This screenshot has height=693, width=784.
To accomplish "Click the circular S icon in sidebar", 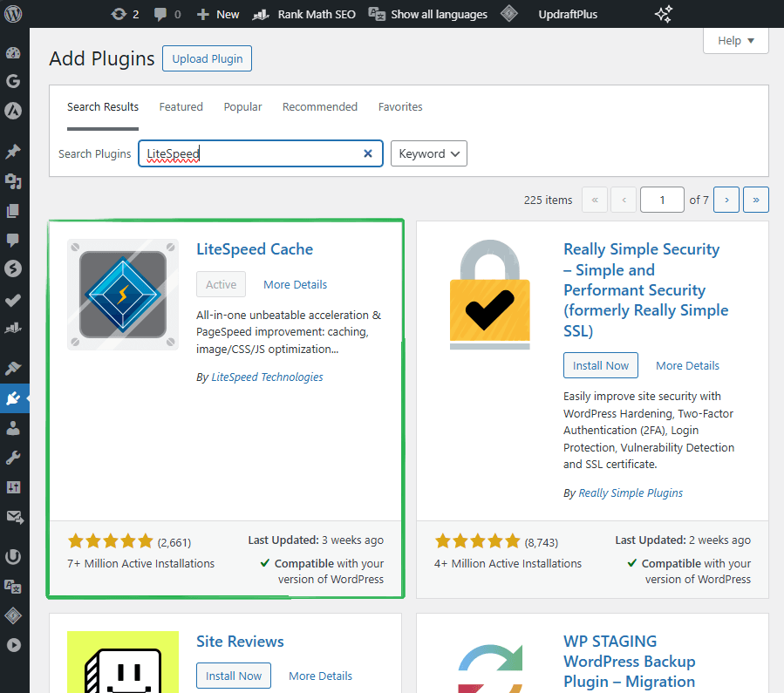I will click(13, 268).
